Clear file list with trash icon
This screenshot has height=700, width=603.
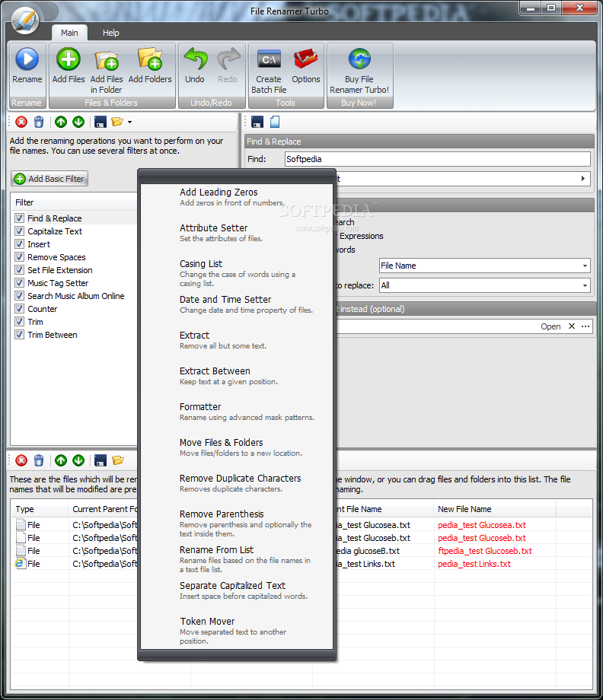39,460
